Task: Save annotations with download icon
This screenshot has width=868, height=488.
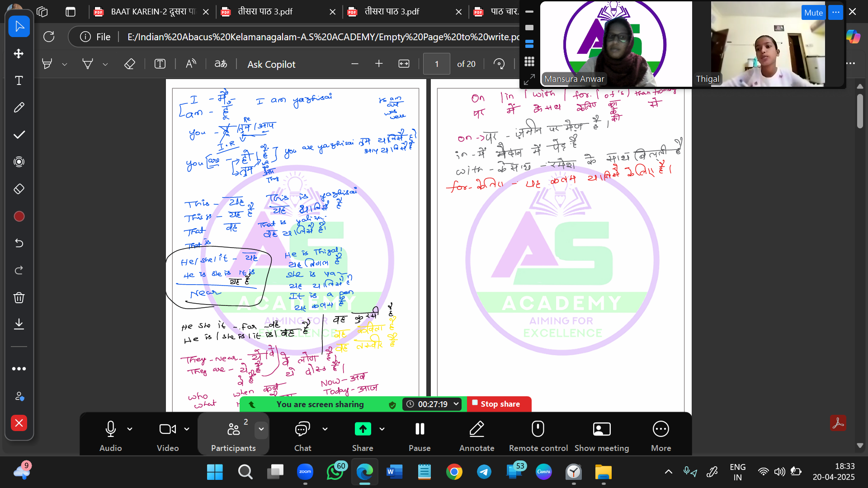Action: pyautogui.click(x=19, y=324)
